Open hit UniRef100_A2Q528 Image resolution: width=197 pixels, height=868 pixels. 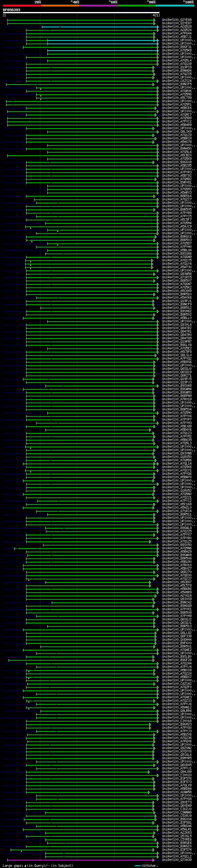177,26
